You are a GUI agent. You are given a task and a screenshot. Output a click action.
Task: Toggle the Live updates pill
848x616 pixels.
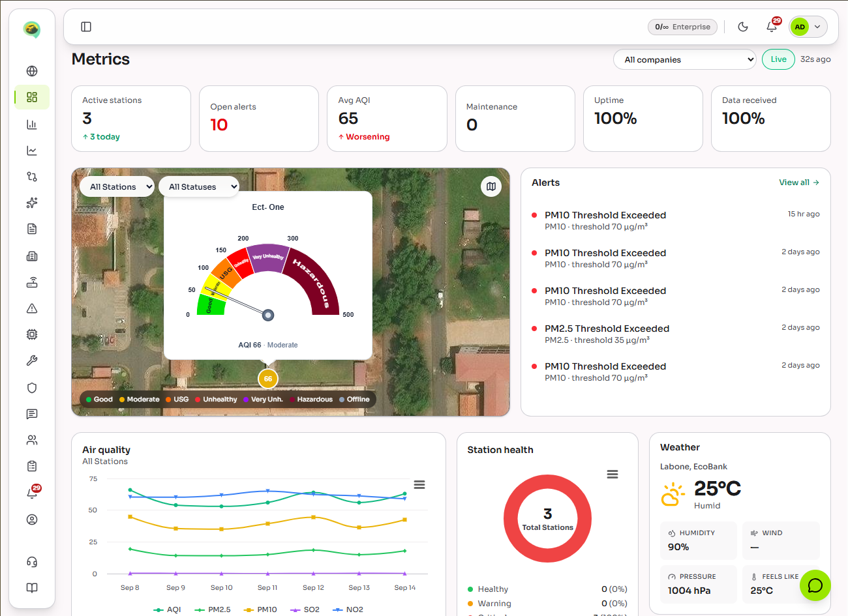[x=778, y=59]
